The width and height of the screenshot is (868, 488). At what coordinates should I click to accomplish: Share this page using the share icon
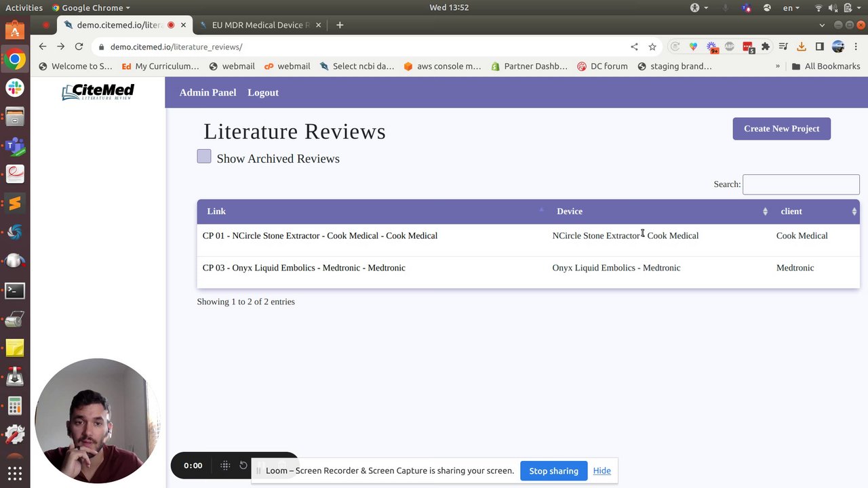tap(634, 47)
